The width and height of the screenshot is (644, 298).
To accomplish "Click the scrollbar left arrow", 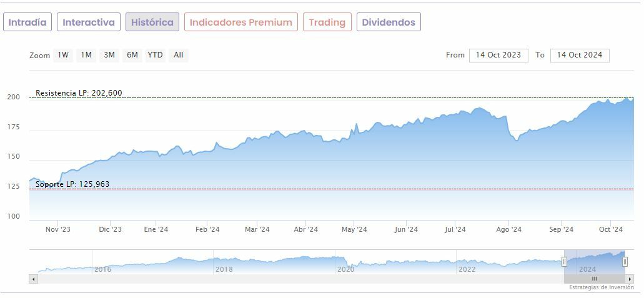I will point(33,279).
